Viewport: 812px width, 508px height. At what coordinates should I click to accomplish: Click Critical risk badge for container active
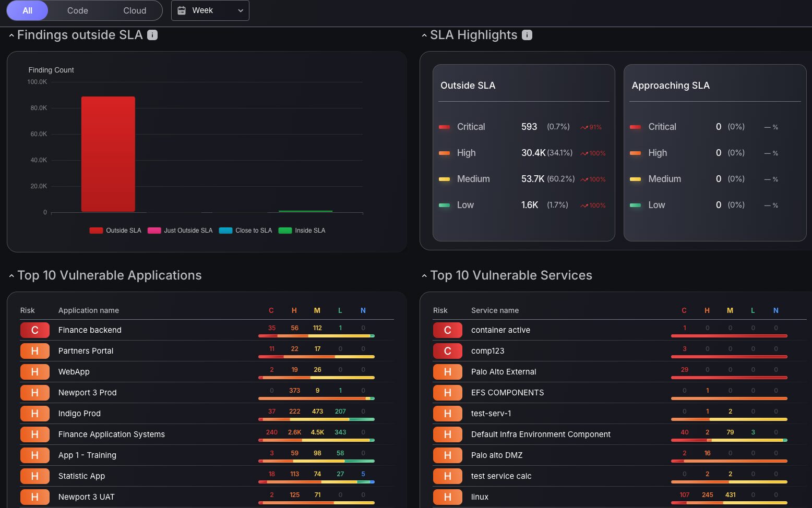click(x=448, y=330)
